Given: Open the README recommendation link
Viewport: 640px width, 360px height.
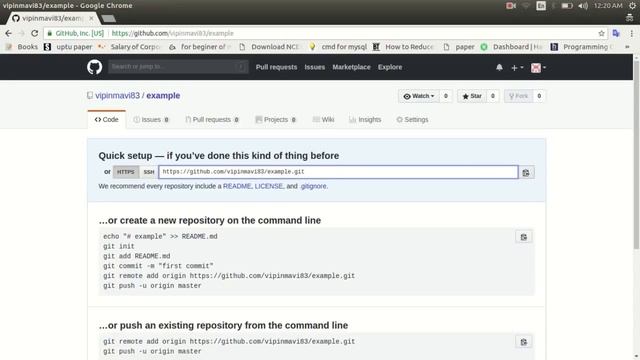Looking at the screenshot, I should [x=237, y=186].
